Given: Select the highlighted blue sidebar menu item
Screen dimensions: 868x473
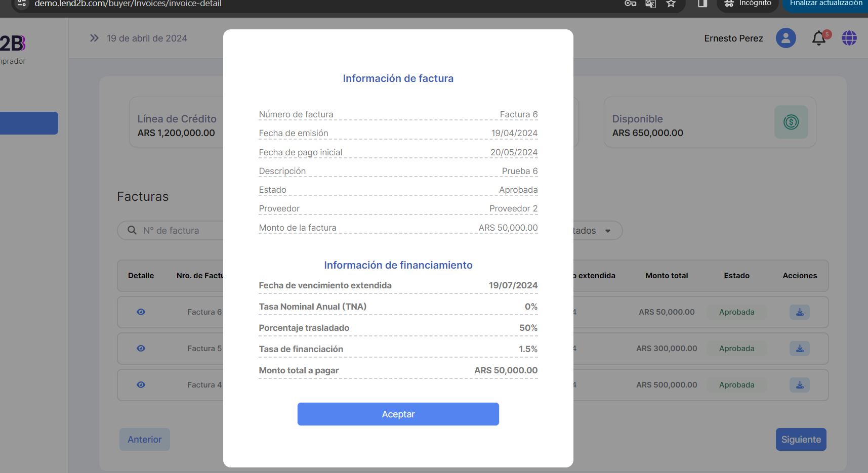Looking at the screenshot, I should (28, 123).
